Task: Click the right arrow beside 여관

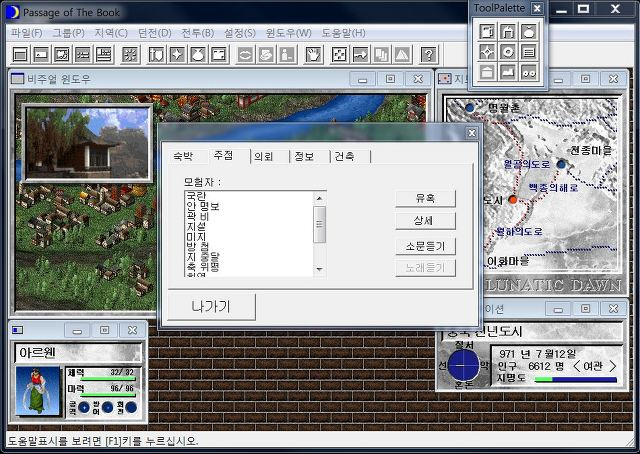Action: pos(612,366)
